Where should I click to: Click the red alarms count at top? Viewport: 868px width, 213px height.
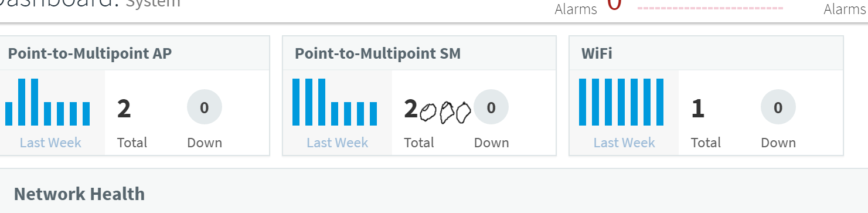pyautogui.click(x=614, y=5)
